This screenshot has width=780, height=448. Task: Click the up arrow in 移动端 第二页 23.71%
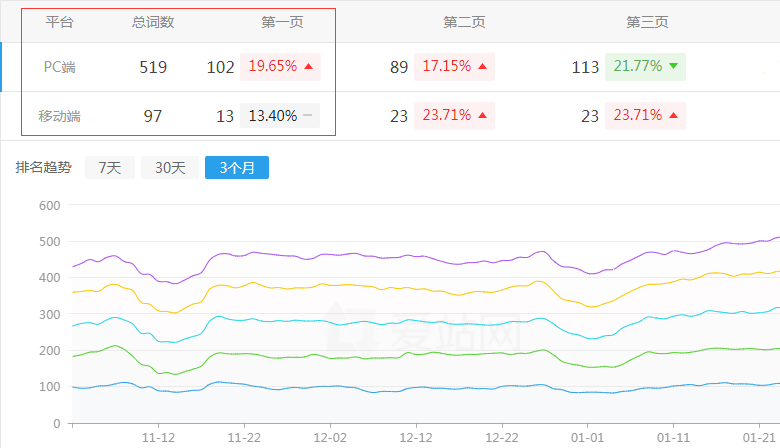(482, 116)
